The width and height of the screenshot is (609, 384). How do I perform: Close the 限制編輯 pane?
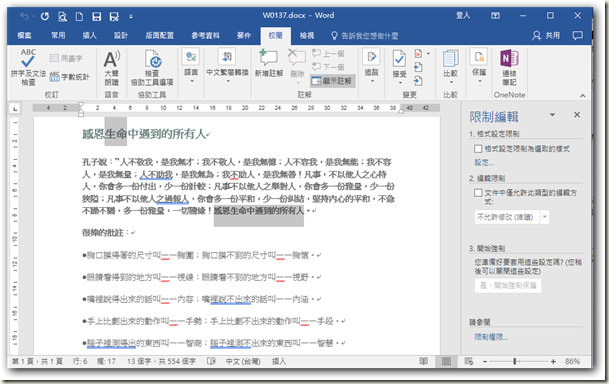click(x=577, y=115)
